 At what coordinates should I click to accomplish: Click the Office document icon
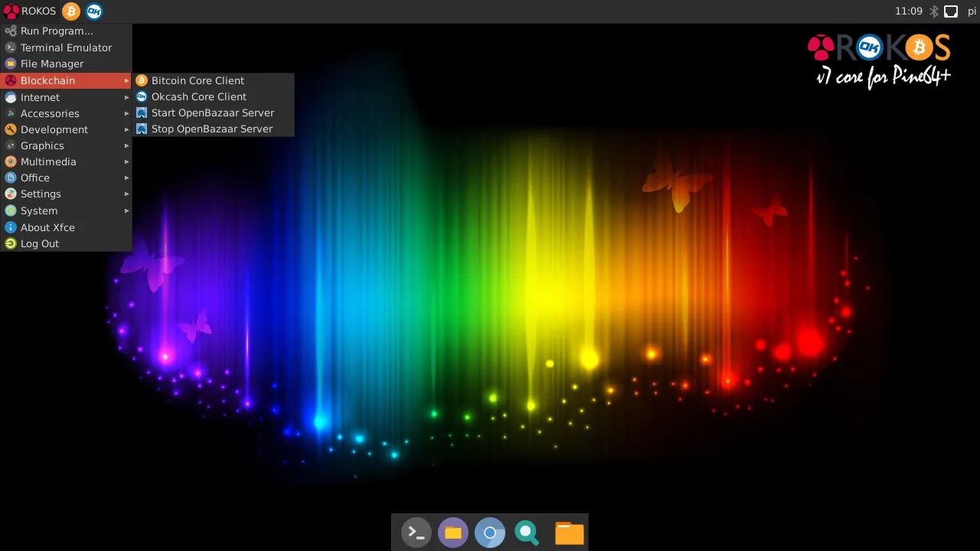[x=11, y=178]
